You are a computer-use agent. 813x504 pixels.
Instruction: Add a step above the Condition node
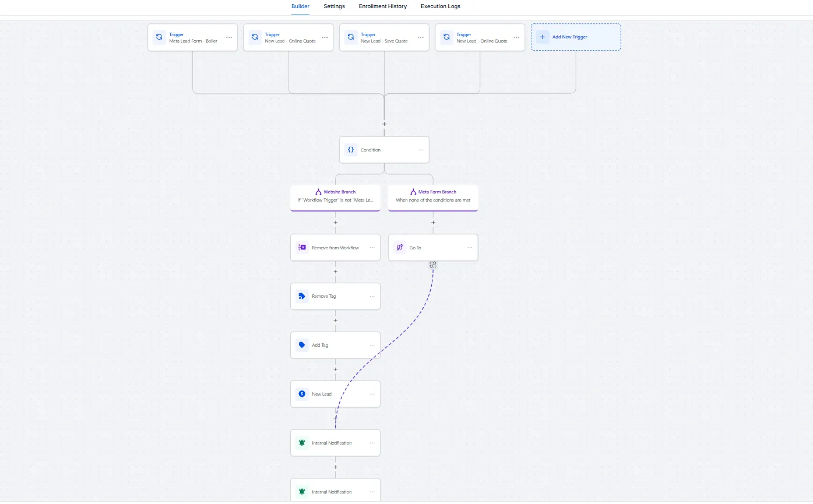pos(384,124)
